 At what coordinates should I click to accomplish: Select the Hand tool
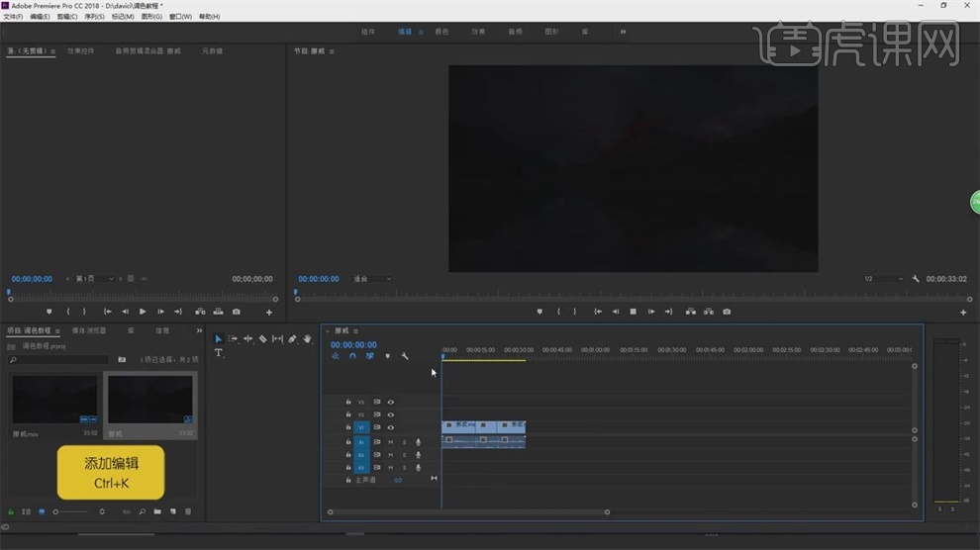pyautogui.click(x=308, y=339)
